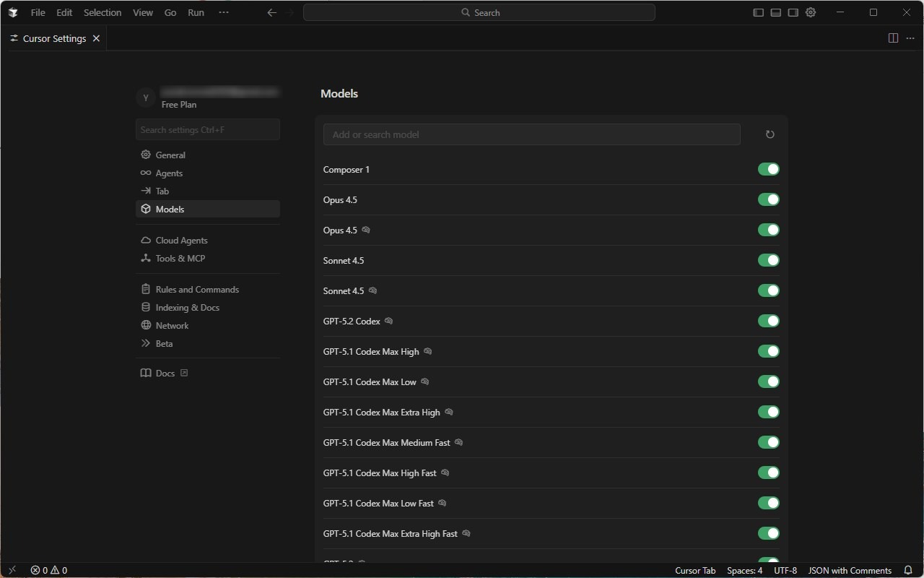Screen dimensions: 924x578
Task: Close the Cursor Settings tab
Action: (96, 38)
